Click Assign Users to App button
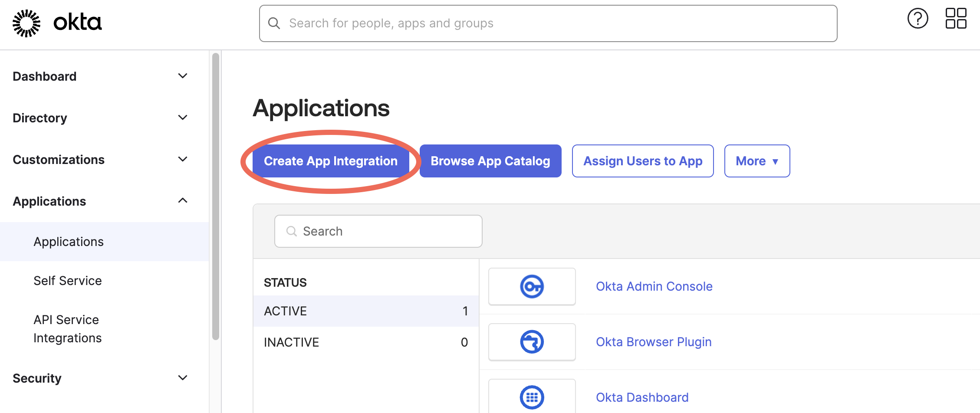 643,161
